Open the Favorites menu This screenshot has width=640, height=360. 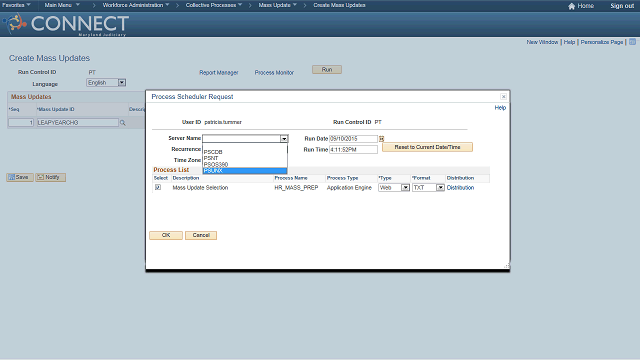(x=16, y=5)
